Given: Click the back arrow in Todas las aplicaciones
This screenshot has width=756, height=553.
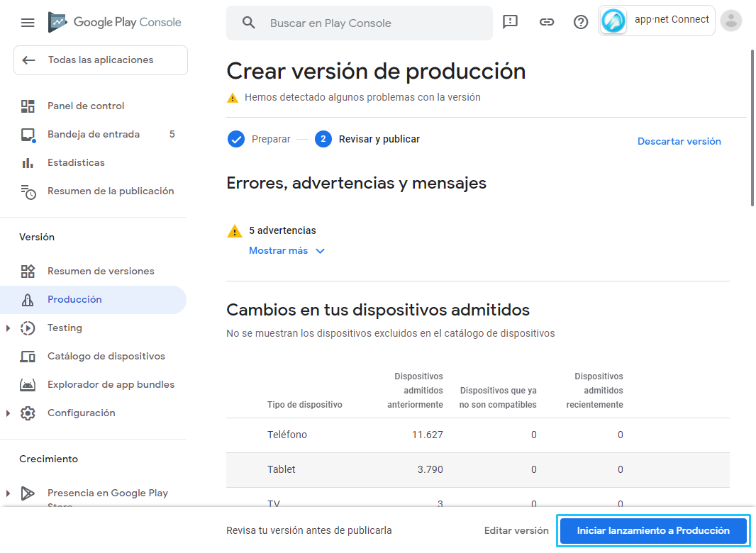Looking at the screenshot, I should click(x=28, y=60).
